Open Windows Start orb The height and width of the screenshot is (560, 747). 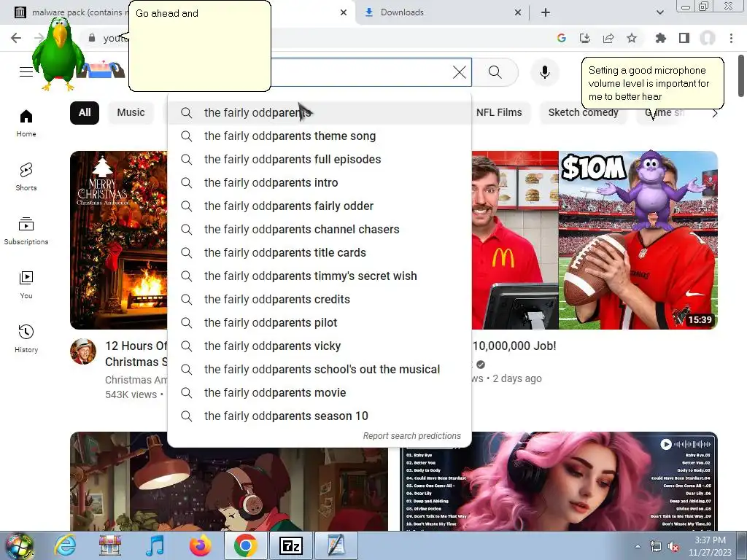pyautogui.click(x=19, y=545)
